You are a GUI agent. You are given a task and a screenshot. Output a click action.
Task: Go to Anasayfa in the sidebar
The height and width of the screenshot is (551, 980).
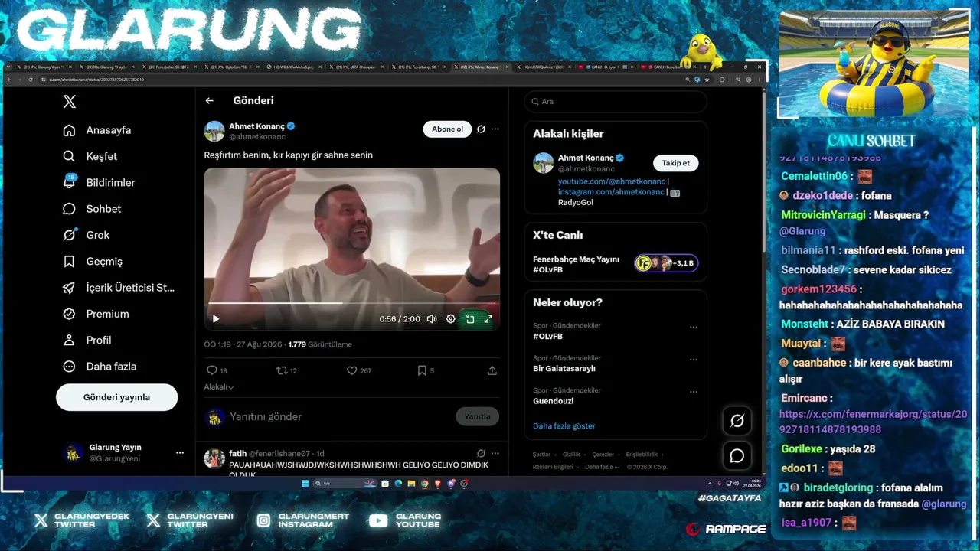click(x=97, y=130)
